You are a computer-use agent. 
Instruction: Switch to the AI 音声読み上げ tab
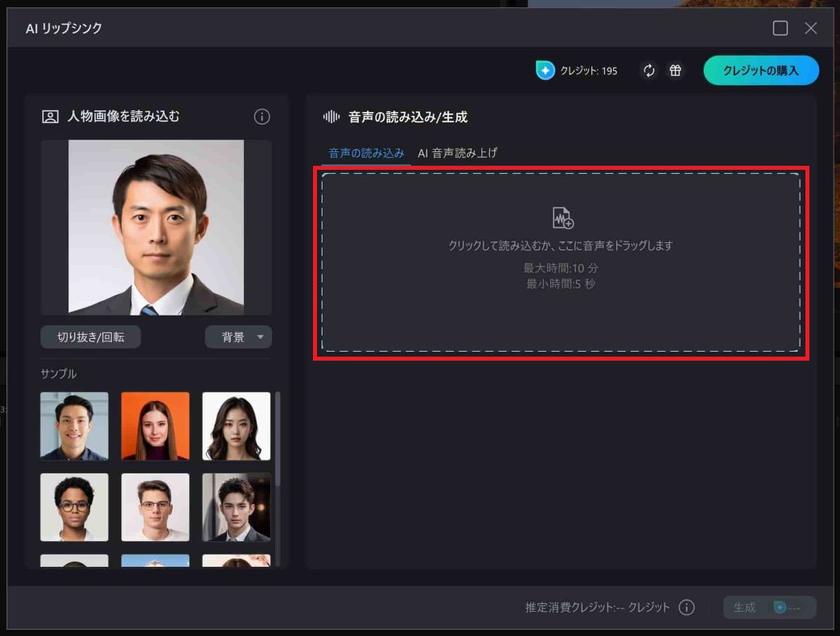[x=457, y=153]
